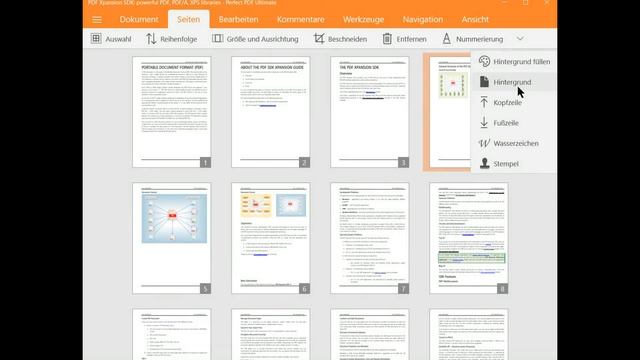The height and width of the screenshot is (360, 640).
Task: Select page 8 thumbnail
Action: [469, 238]
